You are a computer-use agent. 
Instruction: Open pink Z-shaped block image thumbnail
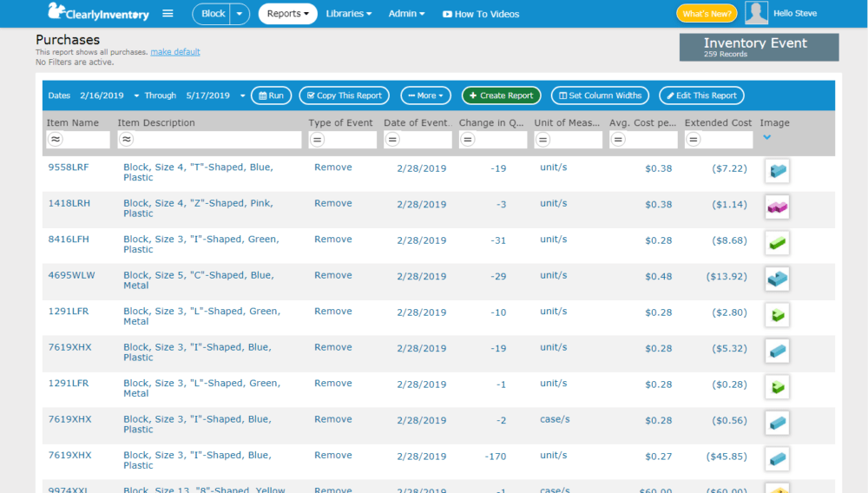(x=777, y=207)
